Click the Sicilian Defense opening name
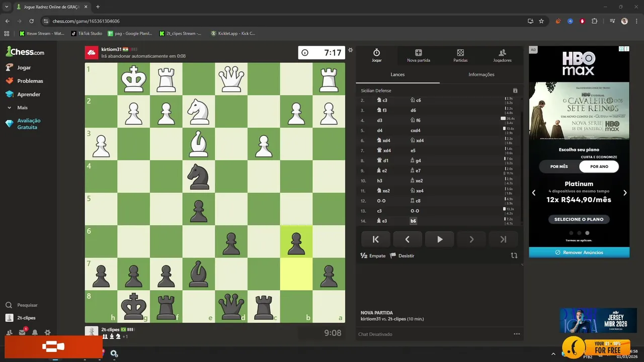The height and width of the screenshot is (362, 644). [376, 90]
